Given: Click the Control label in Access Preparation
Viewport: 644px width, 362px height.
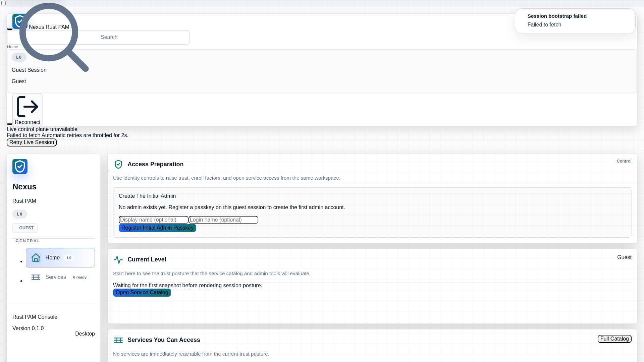Looking at the screenshot, I should point(624,161).
